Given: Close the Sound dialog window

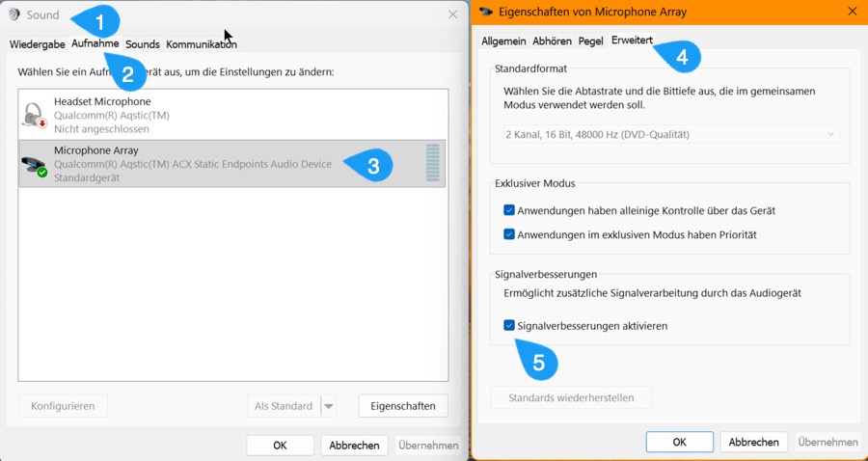Looking at the screenshot, I should (x=452, y=14).
